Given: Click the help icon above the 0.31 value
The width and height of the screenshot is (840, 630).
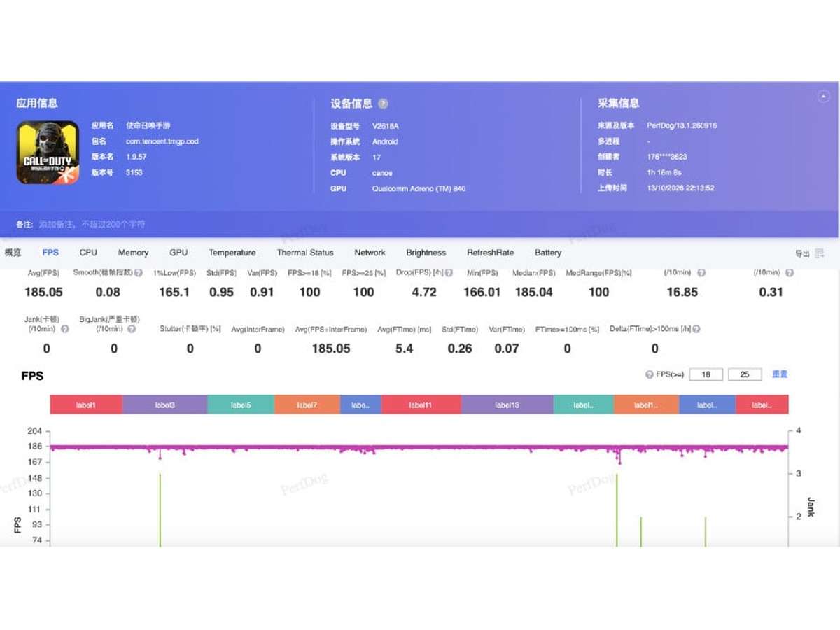Looking at the screenshot, I should [790, 273].
